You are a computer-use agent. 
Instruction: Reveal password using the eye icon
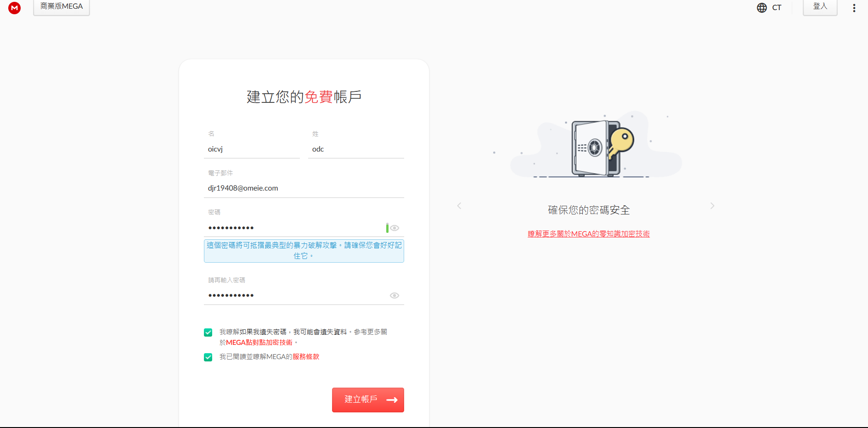pyautogui.click(x=395, y=228)
